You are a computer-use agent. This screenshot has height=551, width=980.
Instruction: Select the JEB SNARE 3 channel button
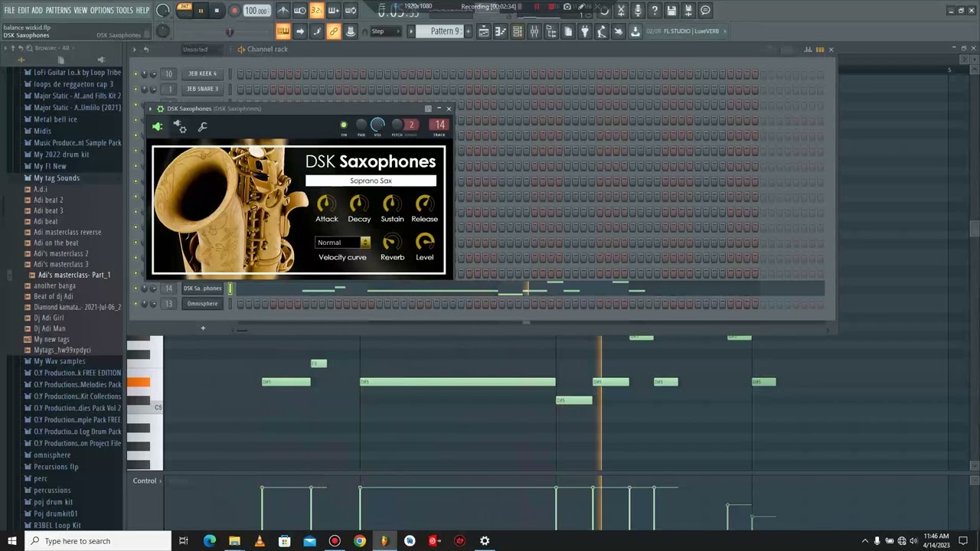tap(202, 89)
